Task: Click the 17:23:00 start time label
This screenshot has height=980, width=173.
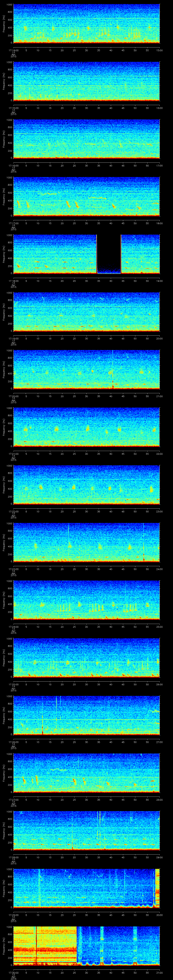Action: coord(13,569)
